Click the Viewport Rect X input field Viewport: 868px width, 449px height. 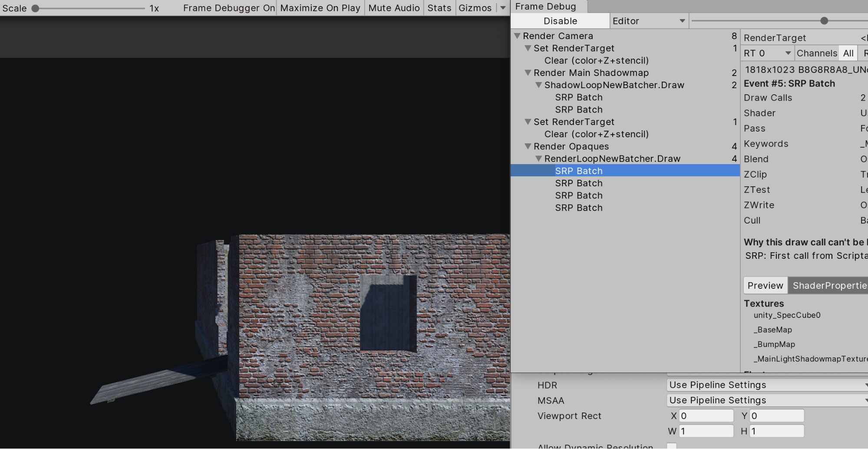pyautogui.click(x=706, y=416)
